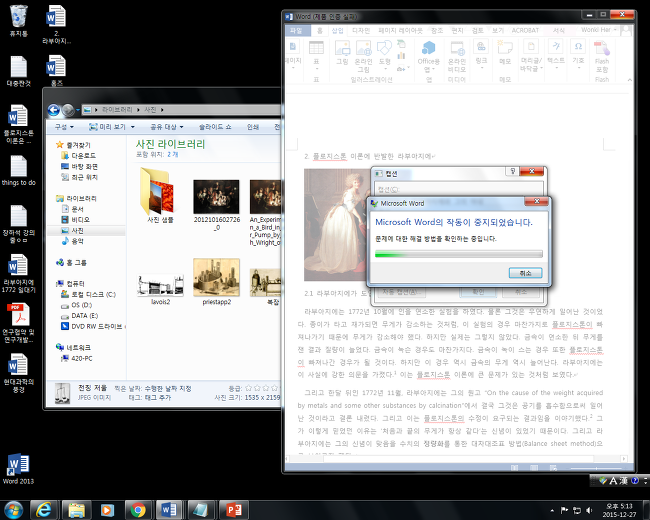Click the Picture (그림) icon in Word ribbon

pyautogui.click(x=342, y=48)
